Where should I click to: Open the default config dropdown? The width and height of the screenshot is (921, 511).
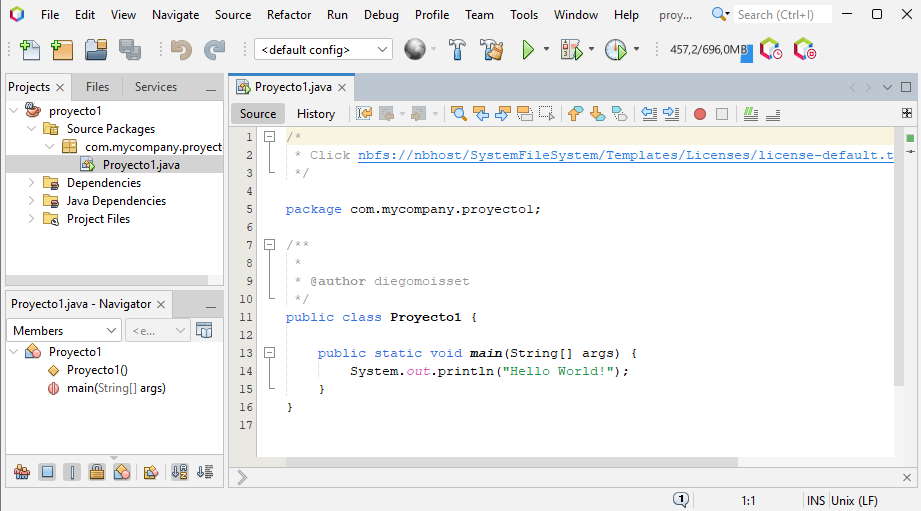[x=323, y=50]
